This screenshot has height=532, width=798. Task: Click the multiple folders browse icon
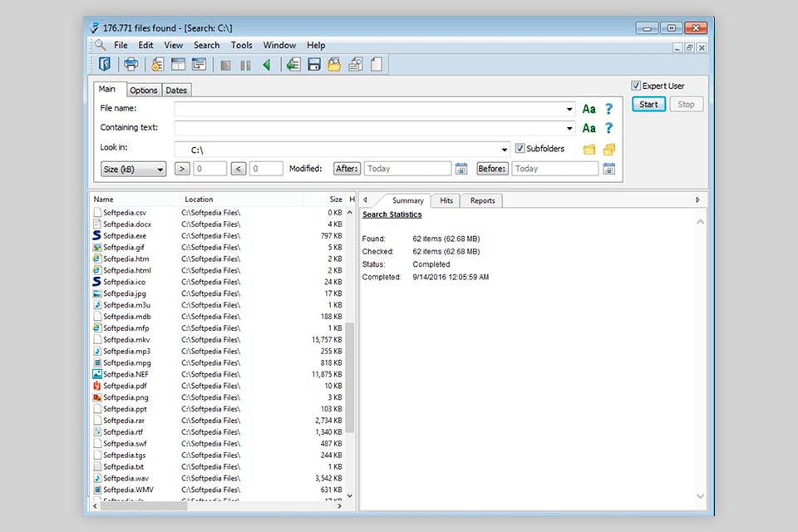[609, 149]
